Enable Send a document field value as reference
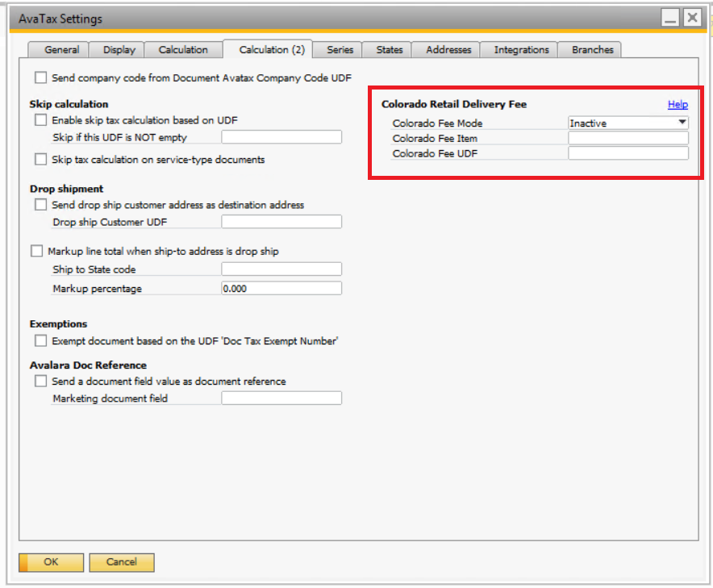The width and height of the screenshot is (713, 588). (40, 381)
